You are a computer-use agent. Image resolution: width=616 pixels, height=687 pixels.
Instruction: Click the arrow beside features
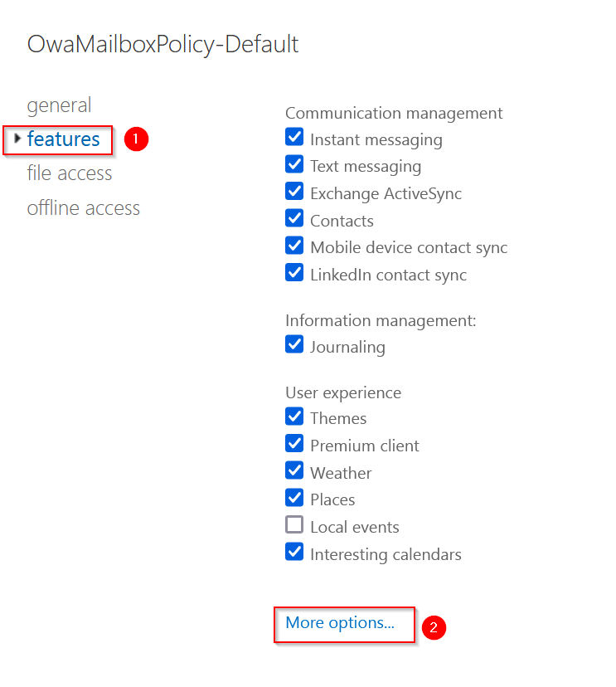pyautogui.click(x=17, y=139)
